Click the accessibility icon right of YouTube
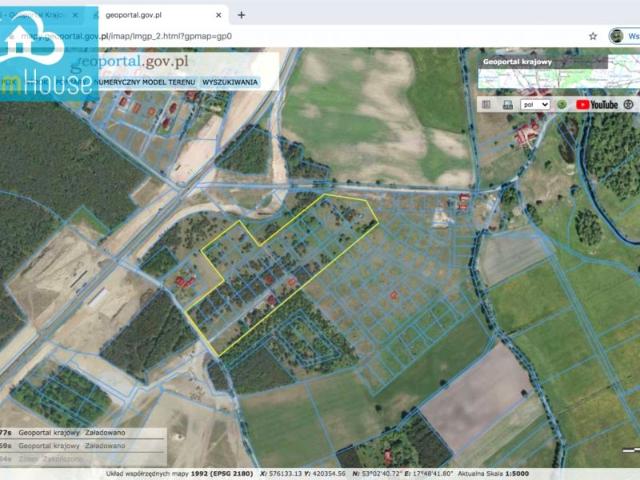This screenshot has height=480, width=640. coord(628,104)
